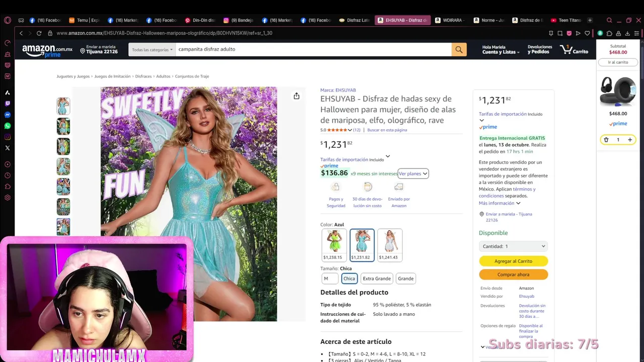Choose size Chica
Image resolution: width=644 pixels, height=362 pixels.
pos(349,279)
